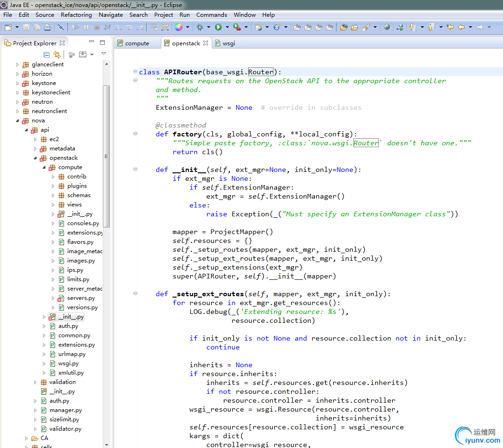Collapse the compute package node

click(44, 167)
